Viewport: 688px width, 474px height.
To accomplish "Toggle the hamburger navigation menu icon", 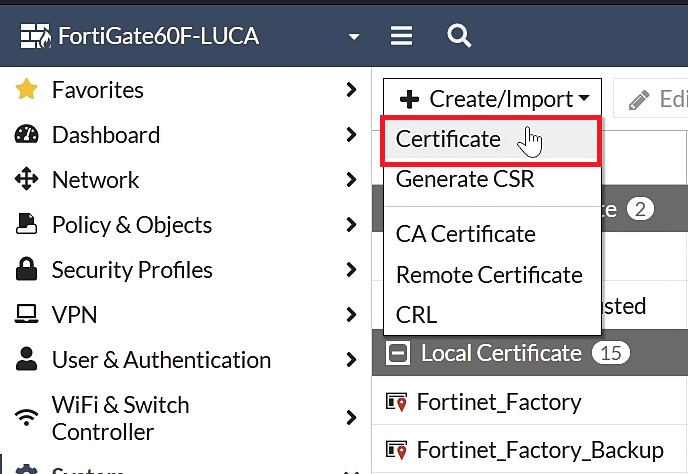I will [x=401, y=36].
